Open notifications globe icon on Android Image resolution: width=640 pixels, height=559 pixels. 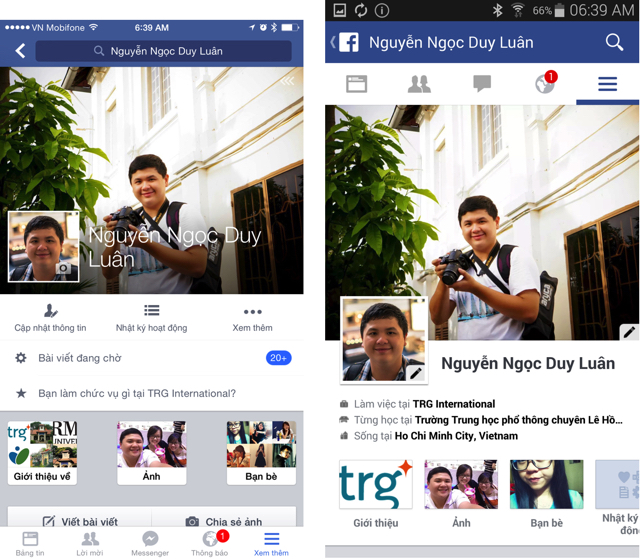pos(546,83)
